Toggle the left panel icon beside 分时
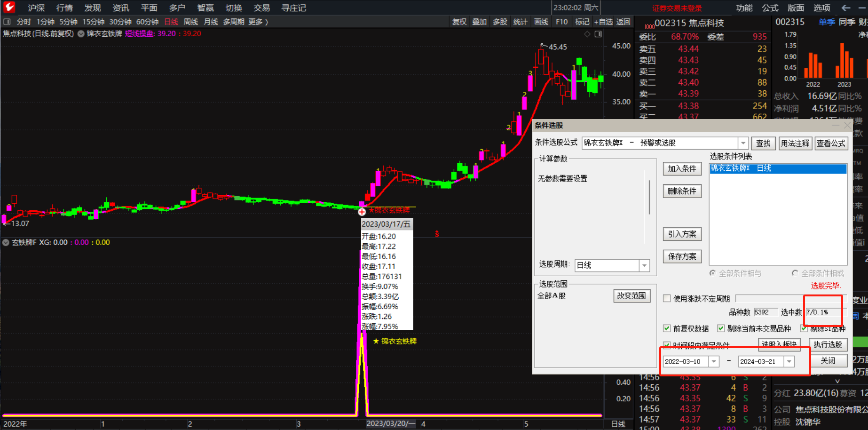The height and width of the screenshot is (430, 868). click(x=7, y=22)
